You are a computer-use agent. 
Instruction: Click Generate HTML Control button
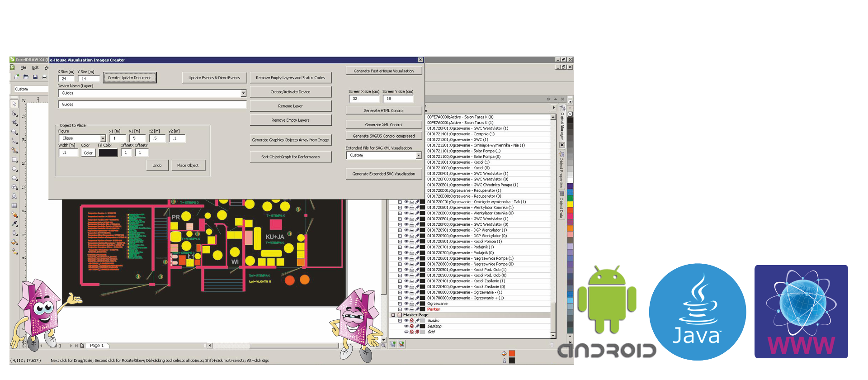tap(383, 110)
